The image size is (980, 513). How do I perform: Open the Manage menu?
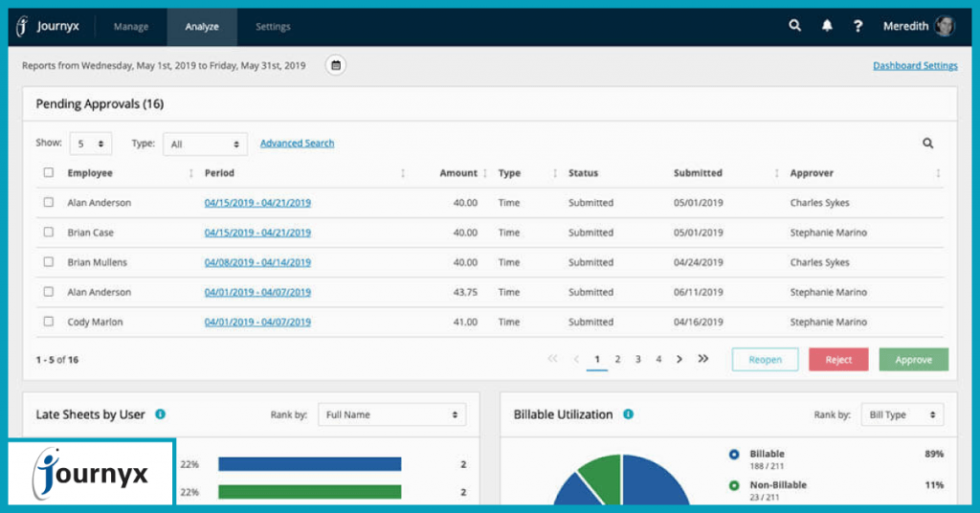(130, 26)
